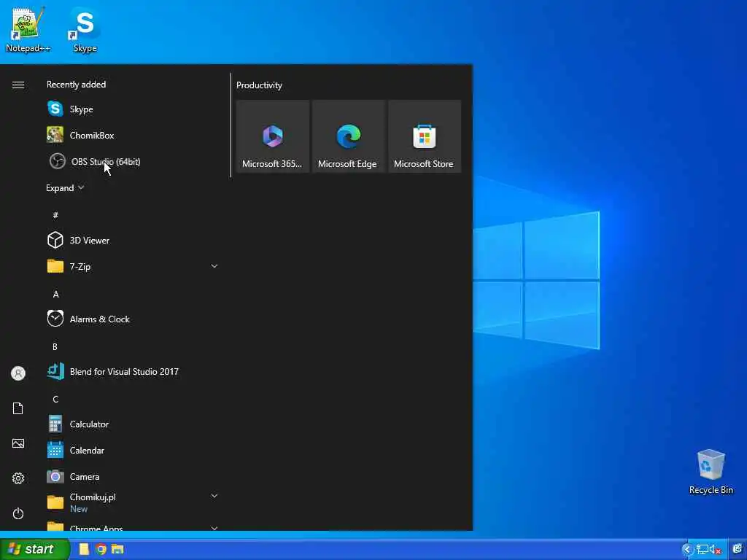Viewport: 747px width, 560px height.
Task: Open the Chomikuj.pl folder entry
Action: tap(133, 502)
